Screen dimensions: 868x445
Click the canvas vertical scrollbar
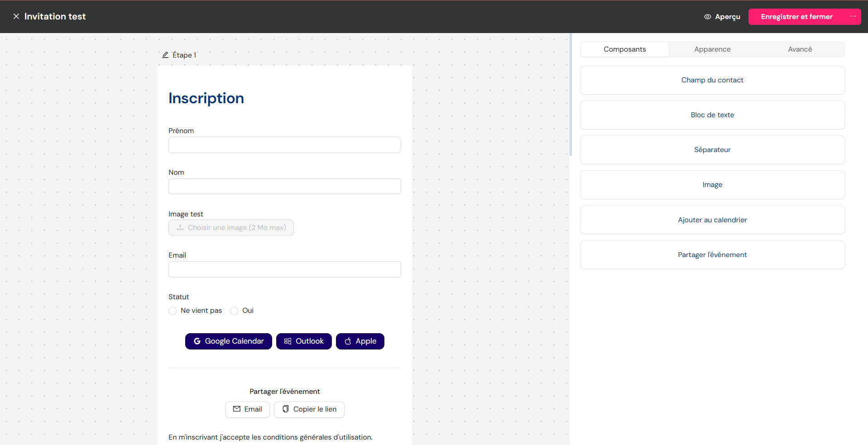571,95
